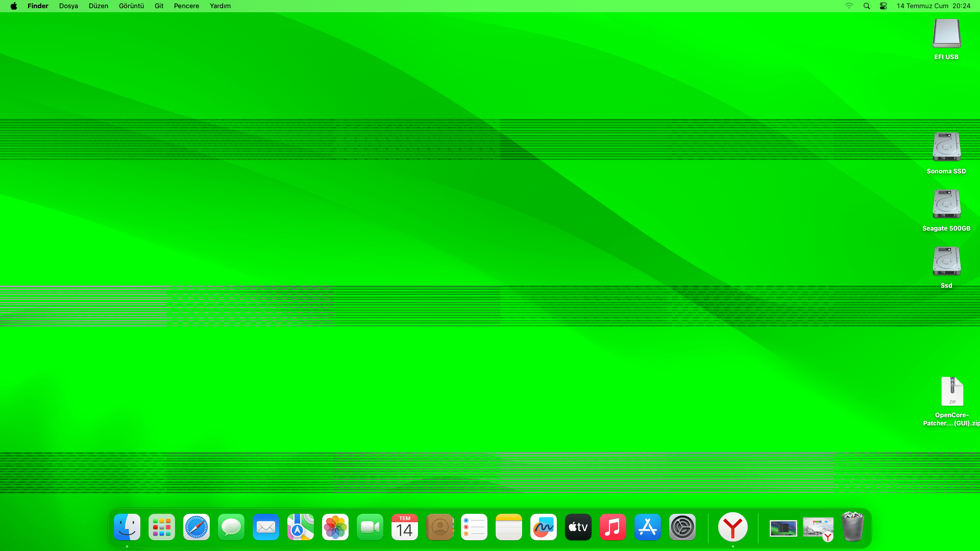This screenshot has width=980, height=551.
Task: Click the Wi-Fi status icon
Action: pos(849,6)
